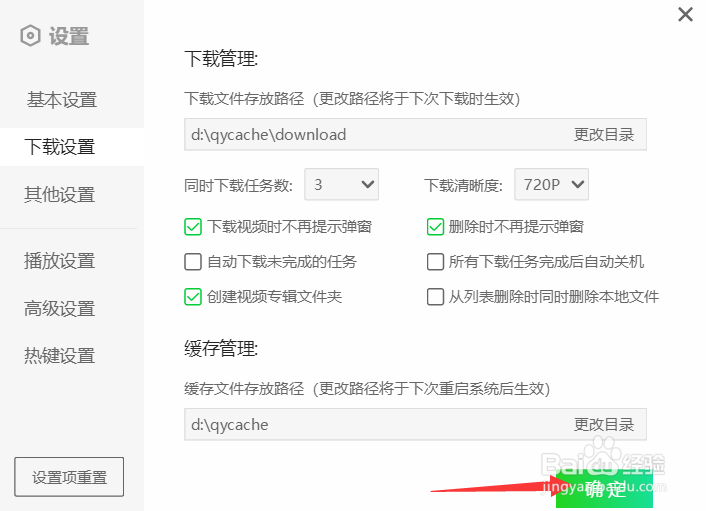Click the settings gear icon in header

point(30,36)
